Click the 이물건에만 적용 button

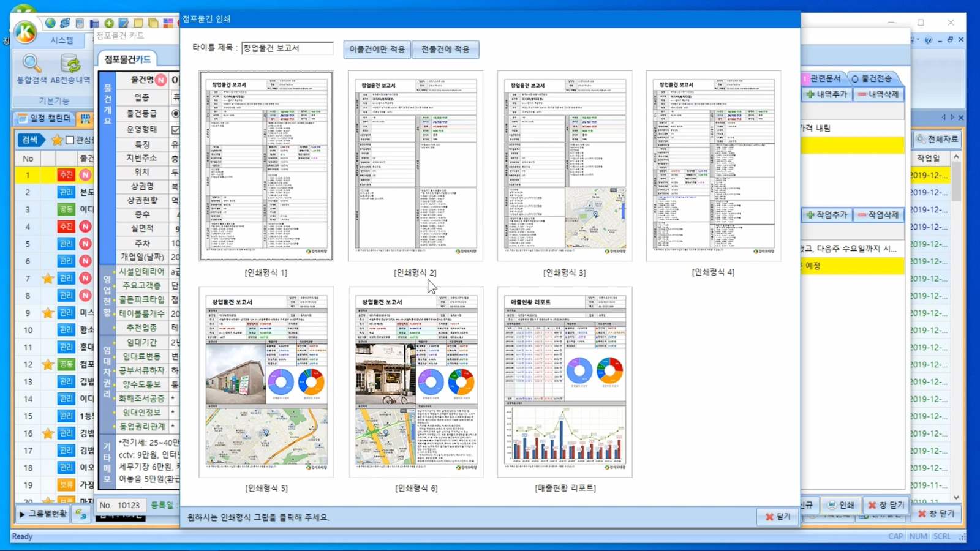coord(377,49)
